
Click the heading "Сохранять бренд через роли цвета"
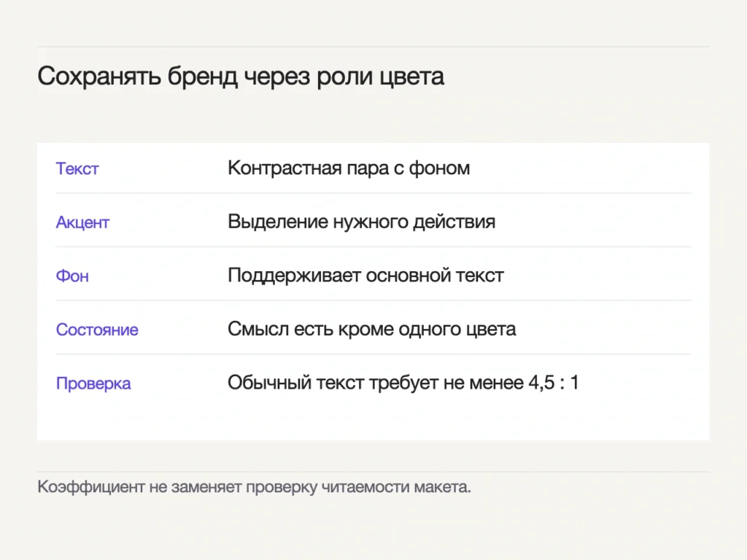pyautogui.click(x=241, y=76)
